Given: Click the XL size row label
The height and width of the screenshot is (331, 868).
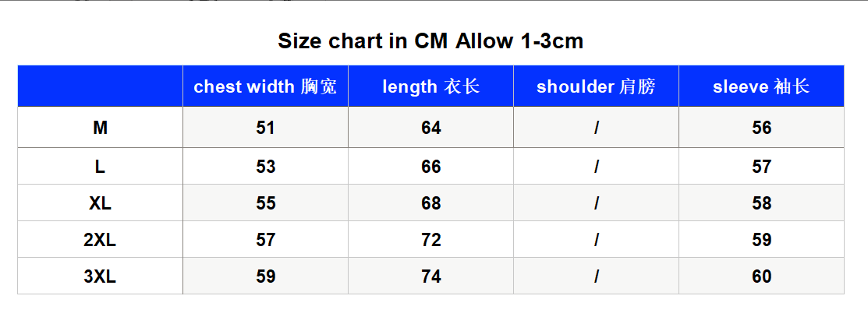Looking at the screenshot, I should [100, 202].
